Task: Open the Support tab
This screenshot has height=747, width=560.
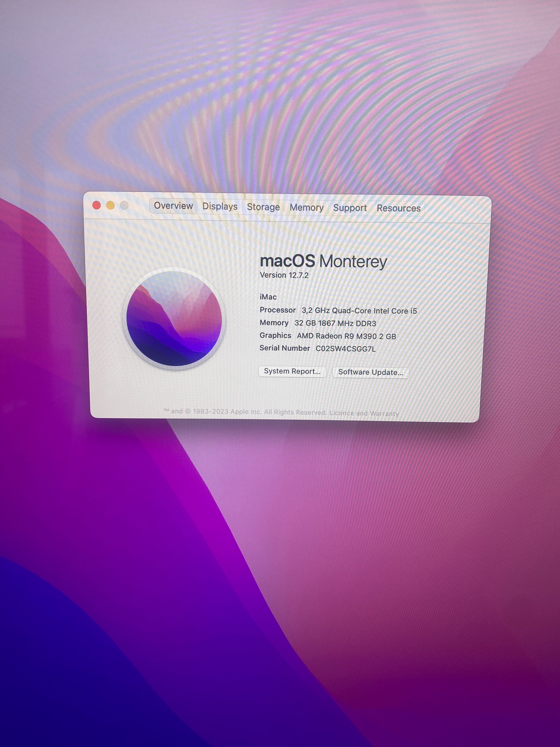Action: (x=350, y=208)
